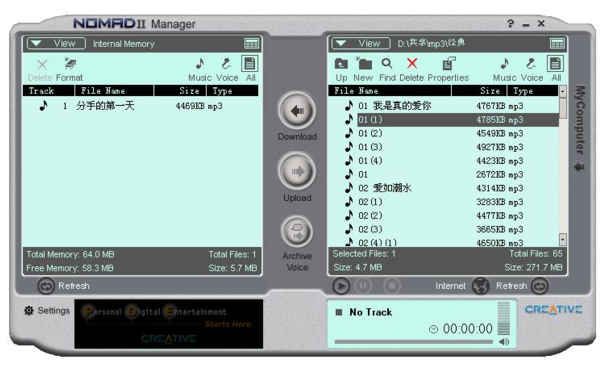Click the speaker volume icon

click(x=504, y=342)
